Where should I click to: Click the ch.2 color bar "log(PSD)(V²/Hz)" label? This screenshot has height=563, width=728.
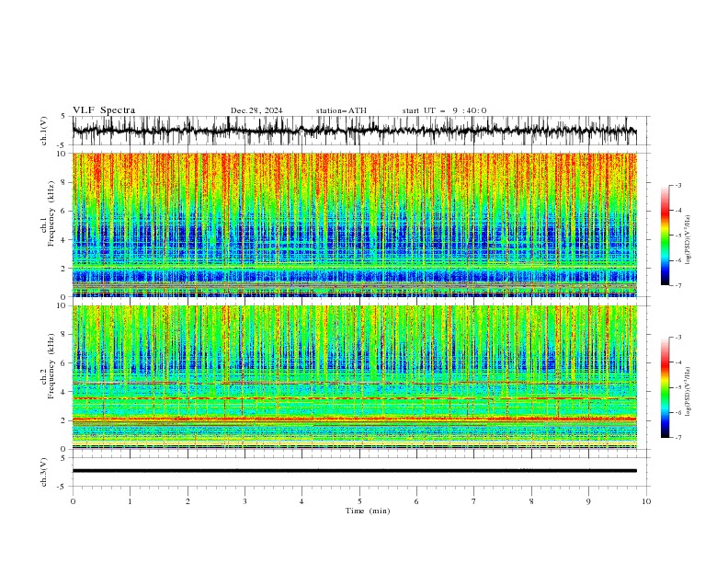click(688, 391)
